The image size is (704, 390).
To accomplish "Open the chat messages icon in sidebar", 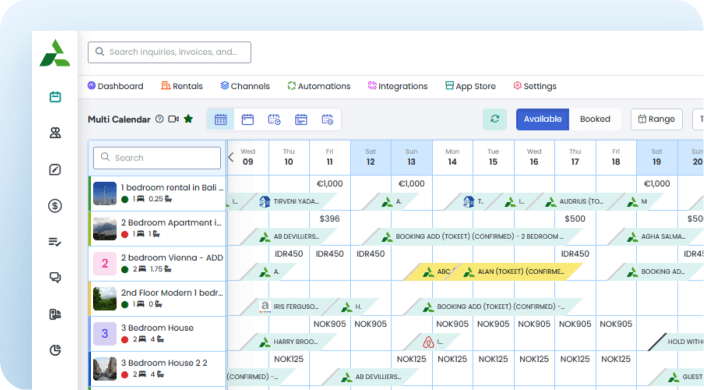I will click(55, 278).
